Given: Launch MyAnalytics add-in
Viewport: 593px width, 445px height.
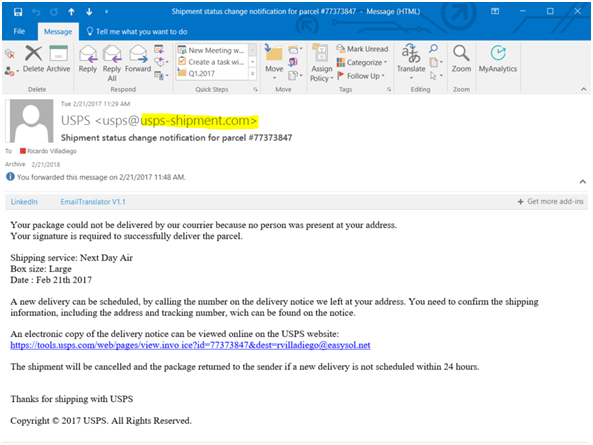Looking at the screenshot, I should (498, 59).
